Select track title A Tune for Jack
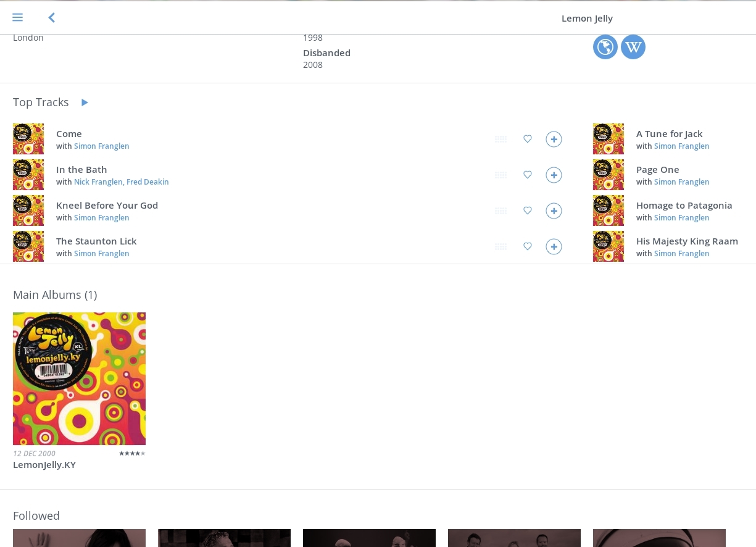 click(670, 134)
